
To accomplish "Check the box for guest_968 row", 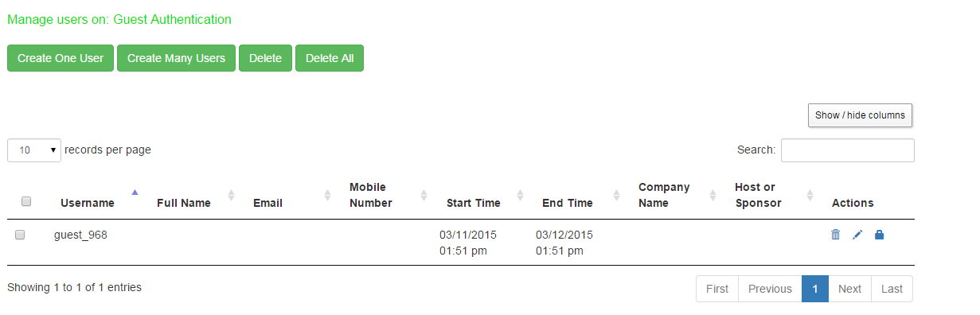I will pyautogui.click(x=20, y=235).
